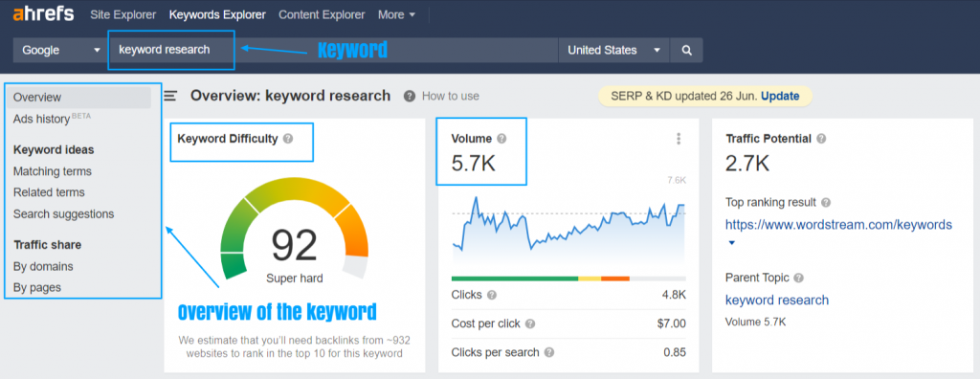Click the Volume help icon

tap(501, 139)
